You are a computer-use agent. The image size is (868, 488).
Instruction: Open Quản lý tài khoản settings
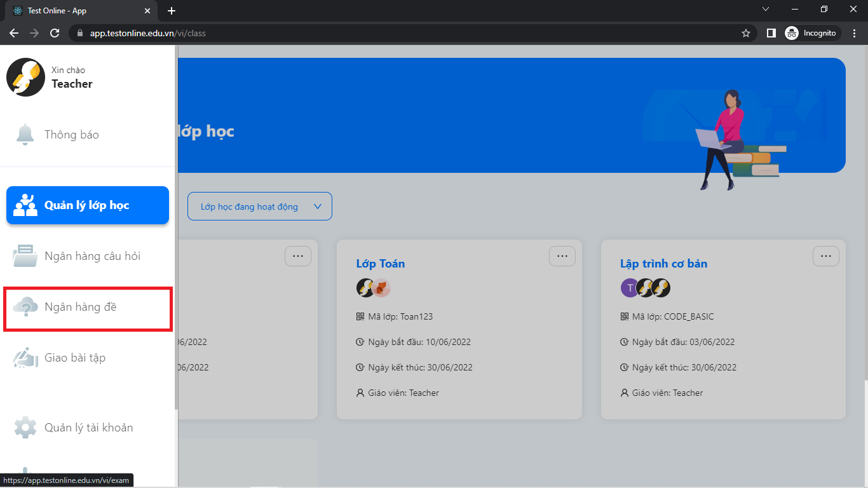point(88,428)
